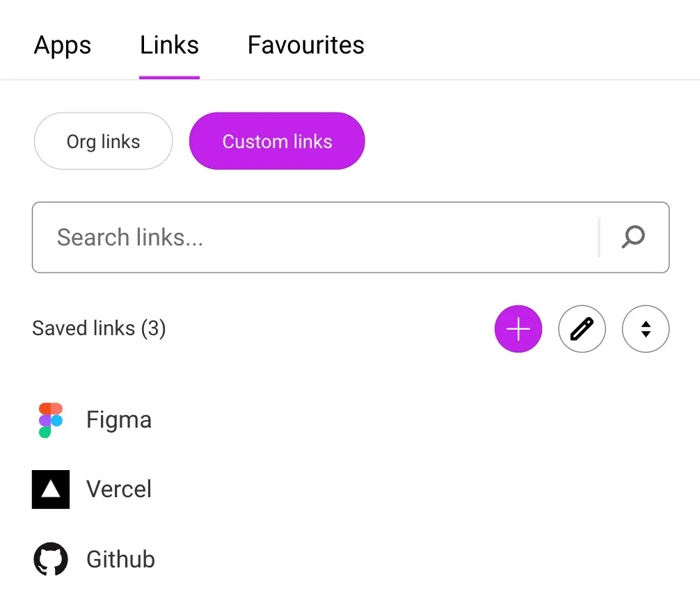The image size is (700, 605).
Task: Click the purple plus icon to add a link
Action: pos(518,328)
